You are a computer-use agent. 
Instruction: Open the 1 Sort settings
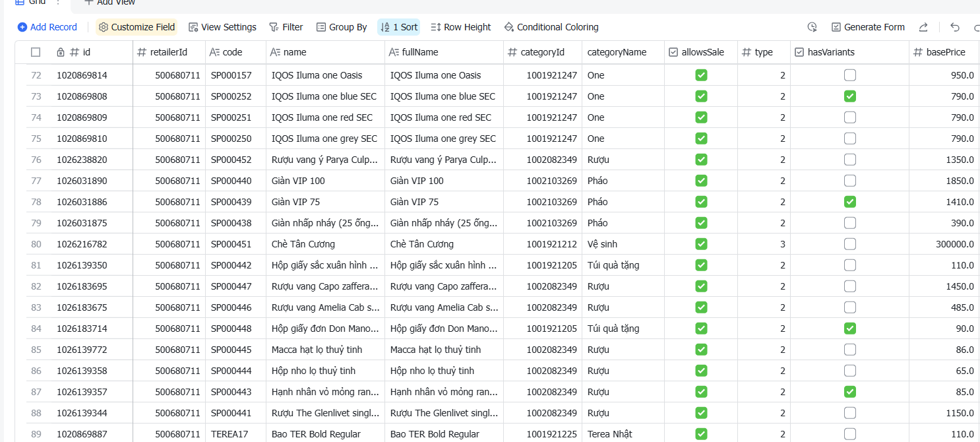399,27
